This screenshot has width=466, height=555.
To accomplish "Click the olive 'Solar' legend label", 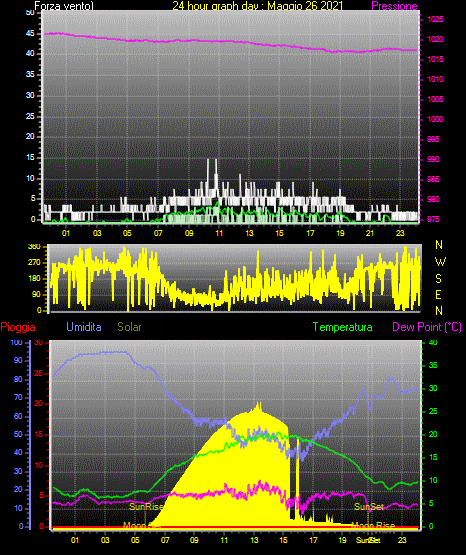I will pos(129,327).
